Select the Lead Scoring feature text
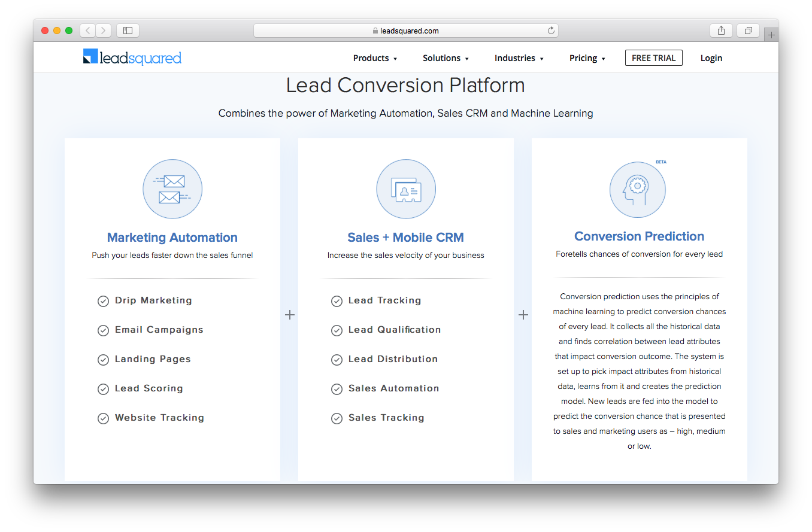This screenshot has width=812, height=532. (149, 388)
